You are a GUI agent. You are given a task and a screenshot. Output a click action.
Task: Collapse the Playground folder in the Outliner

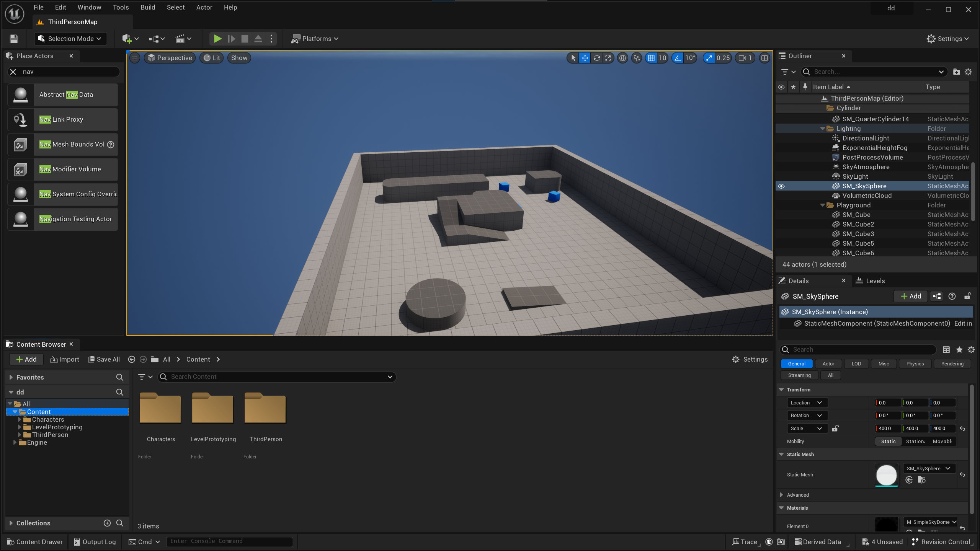pos(822,205)
